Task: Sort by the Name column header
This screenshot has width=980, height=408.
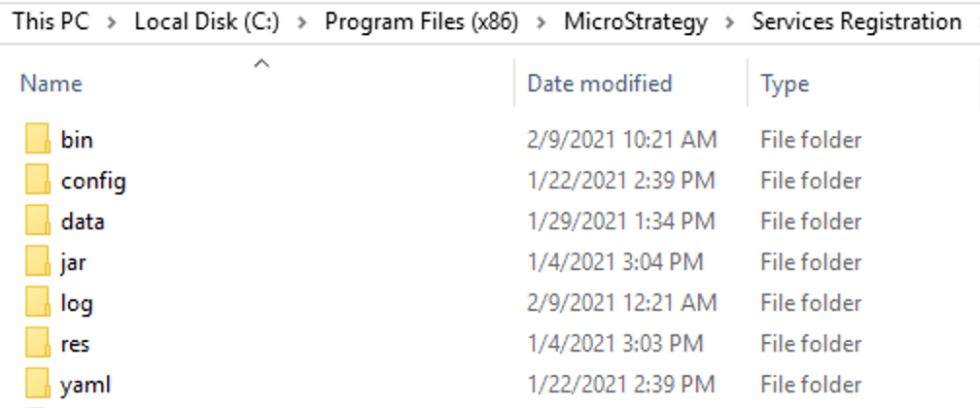Action: point(51,85)
